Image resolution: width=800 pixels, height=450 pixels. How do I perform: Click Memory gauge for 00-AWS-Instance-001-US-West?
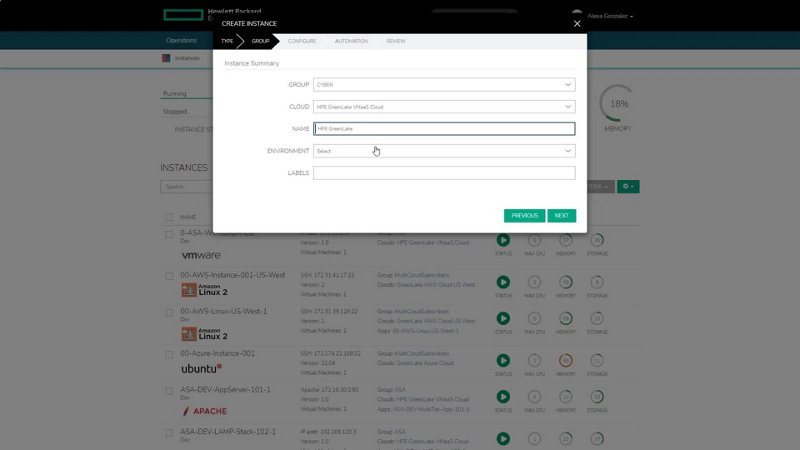tap(565, 282)
